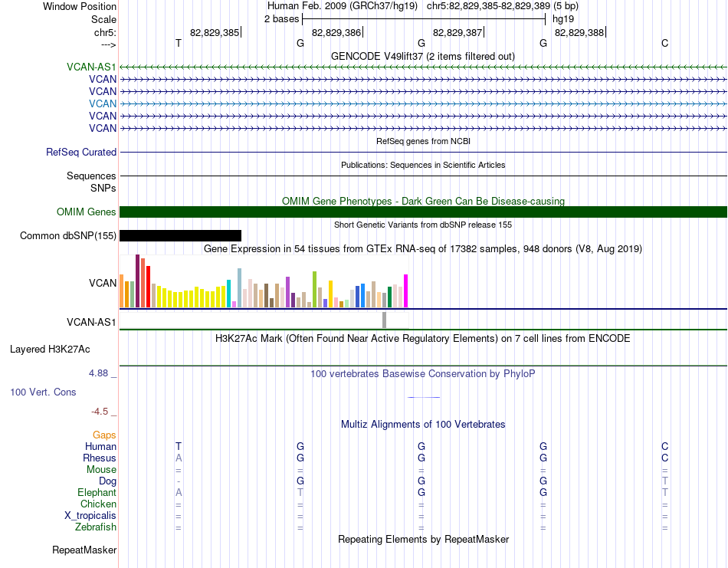Click the magenta bar in VCAN expression chart

click(406, 291)
